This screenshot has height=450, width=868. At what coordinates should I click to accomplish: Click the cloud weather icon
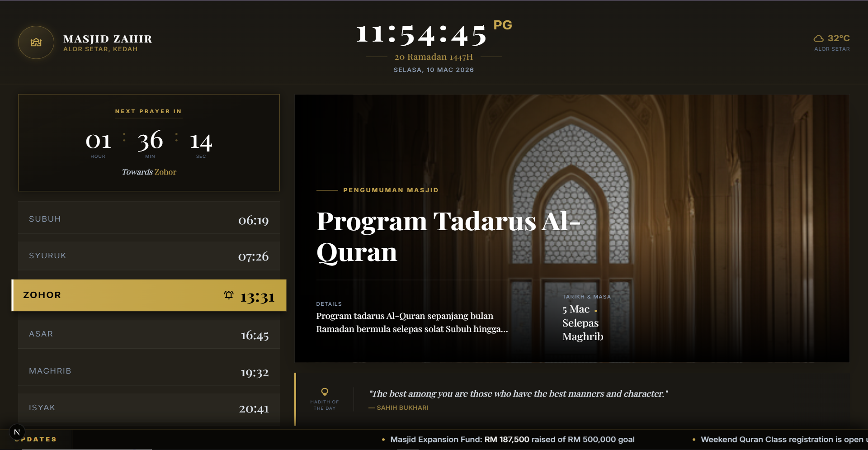click(x=818, y=38)
